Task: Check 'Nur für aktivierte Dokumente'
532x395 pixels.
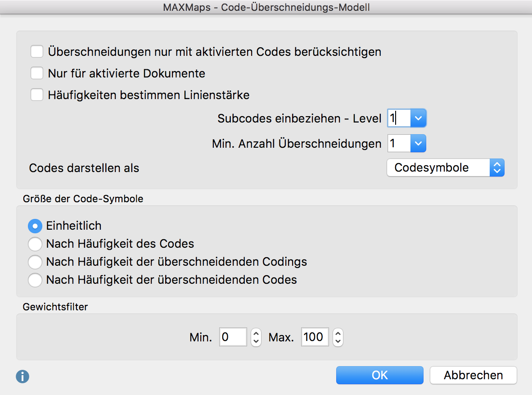Action: click(x=37, y=73)
